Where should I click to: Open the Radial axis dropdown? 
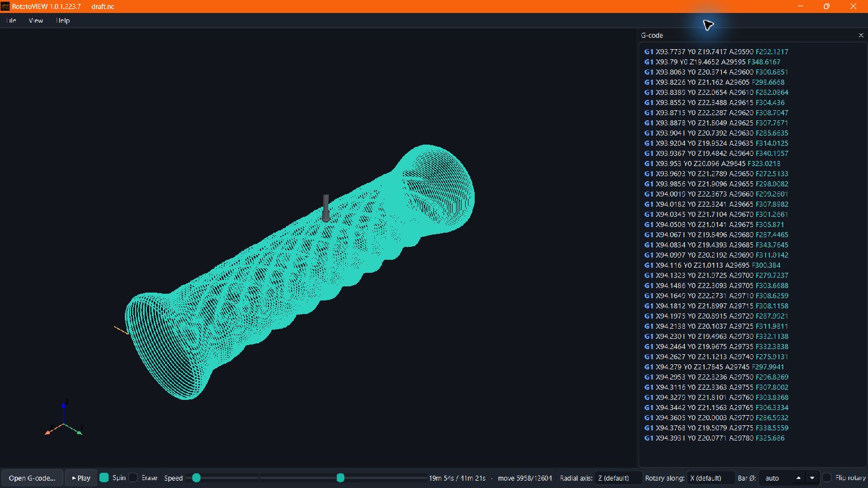tap(618, 478)
